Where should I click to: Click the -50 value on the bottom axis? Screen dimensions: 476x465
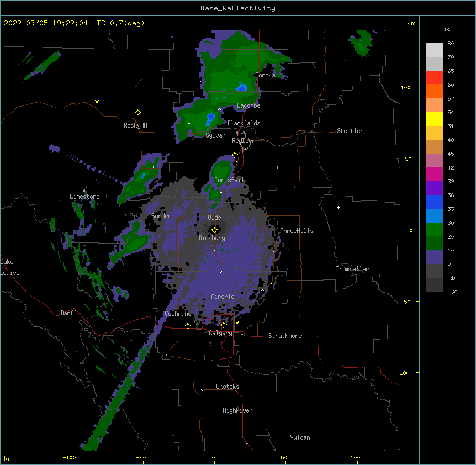[141, 457]
